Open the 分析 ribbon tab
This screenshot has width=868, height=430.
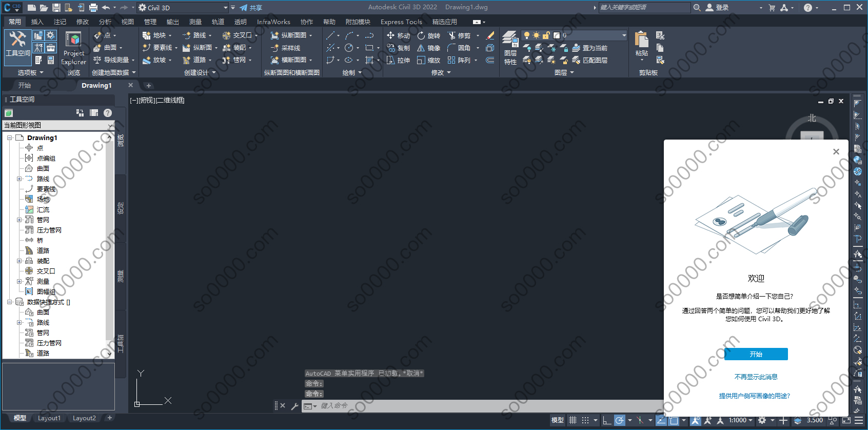(x=105, y=22)
